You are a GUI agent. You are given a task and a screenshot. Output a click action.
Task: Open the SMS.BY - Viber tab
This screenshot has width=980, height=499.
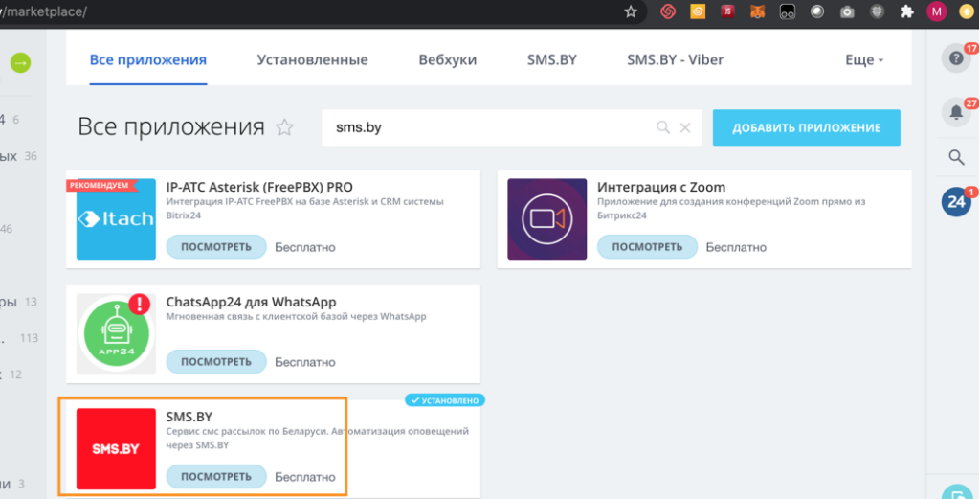point(676,60)
